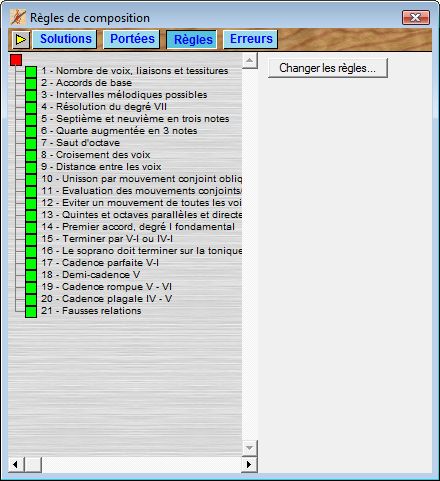Click green square beside Cadence parfaite V-I
This screenshot has height=481, width=440.
(31, 264)
